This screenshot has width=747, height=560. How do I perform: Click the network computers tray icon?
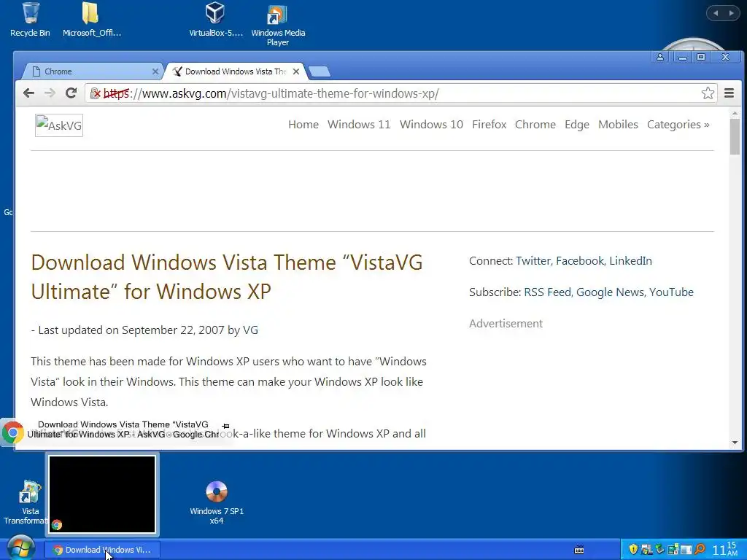[673, 550]
